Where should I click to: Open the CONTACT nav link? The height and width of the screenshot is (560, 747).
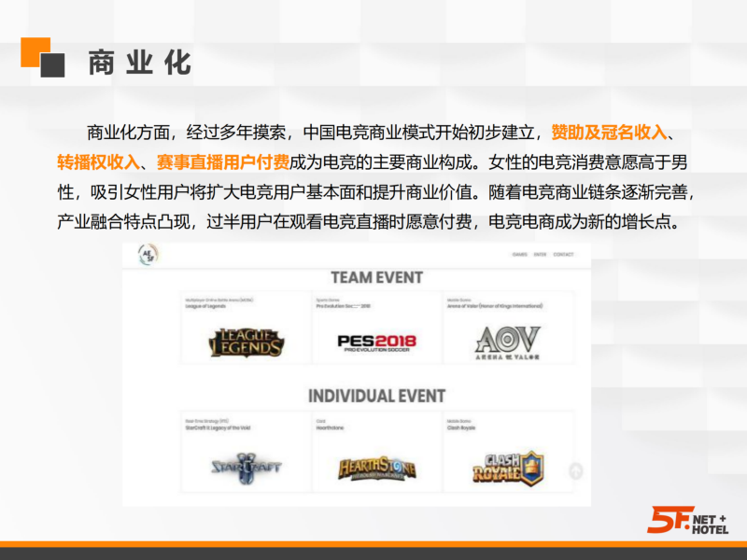[563, 255]
